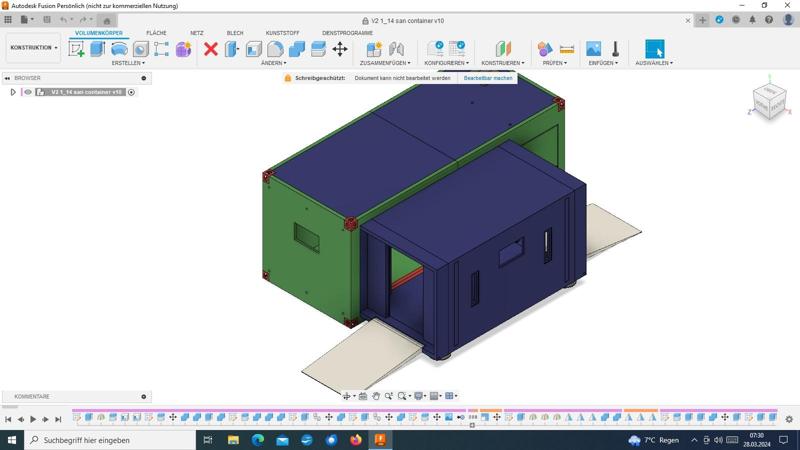Click the Joint icon

(x=396, y=49)
